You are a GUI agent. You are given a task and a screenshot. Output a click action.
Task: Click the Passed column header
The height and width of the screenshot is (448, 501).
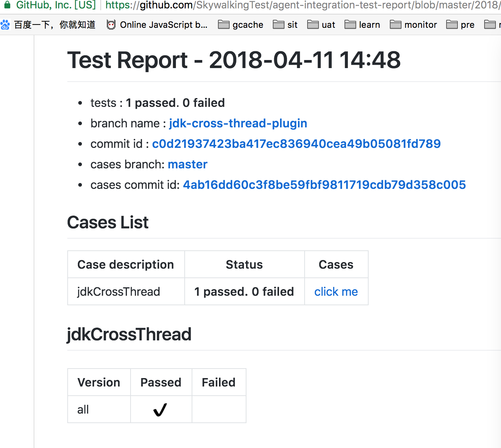161,382
